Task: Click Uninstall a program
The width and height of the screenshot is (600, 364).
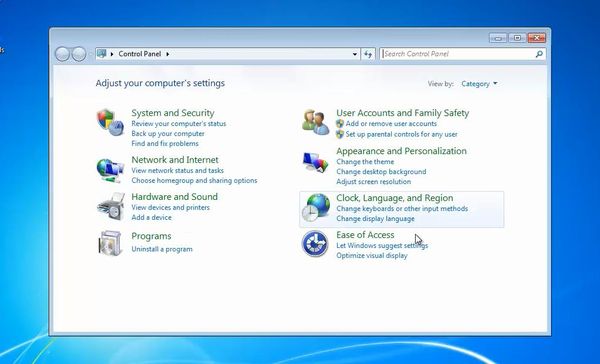Action: (x=162, y=249)
